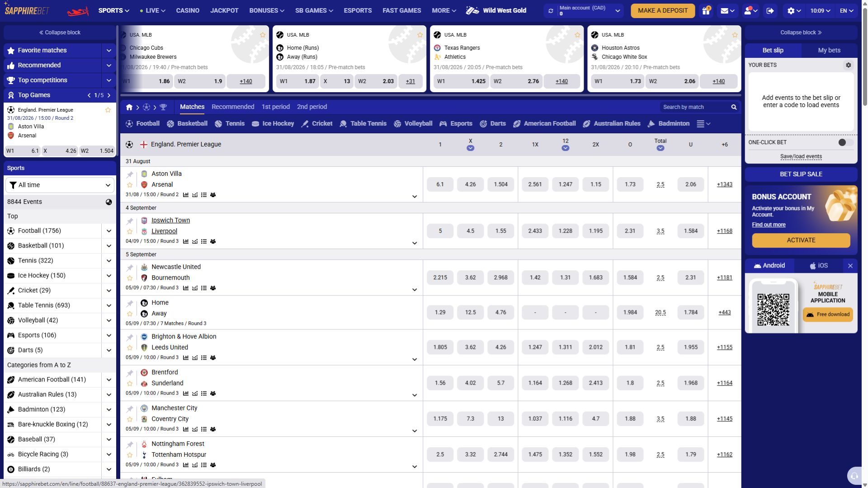Click the log out arrow icon
This screenshot has width=868, height=488.
coord(770,10)
